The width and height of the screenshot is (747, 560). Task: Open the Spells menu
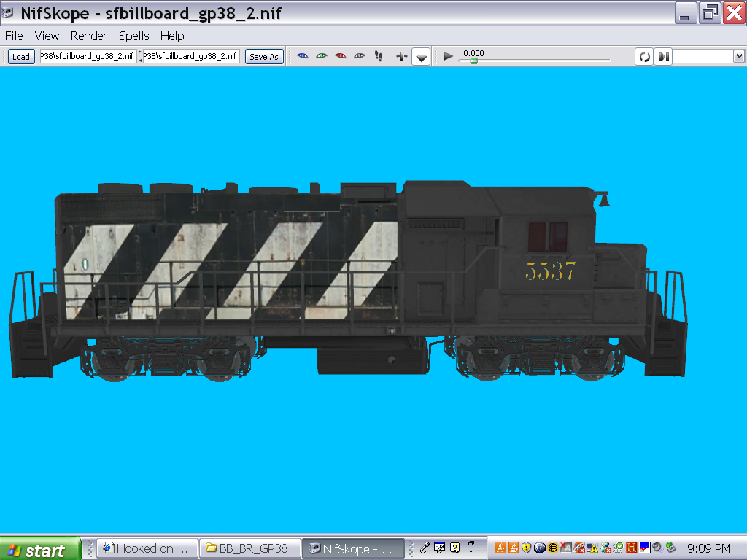tap(134, 36)
